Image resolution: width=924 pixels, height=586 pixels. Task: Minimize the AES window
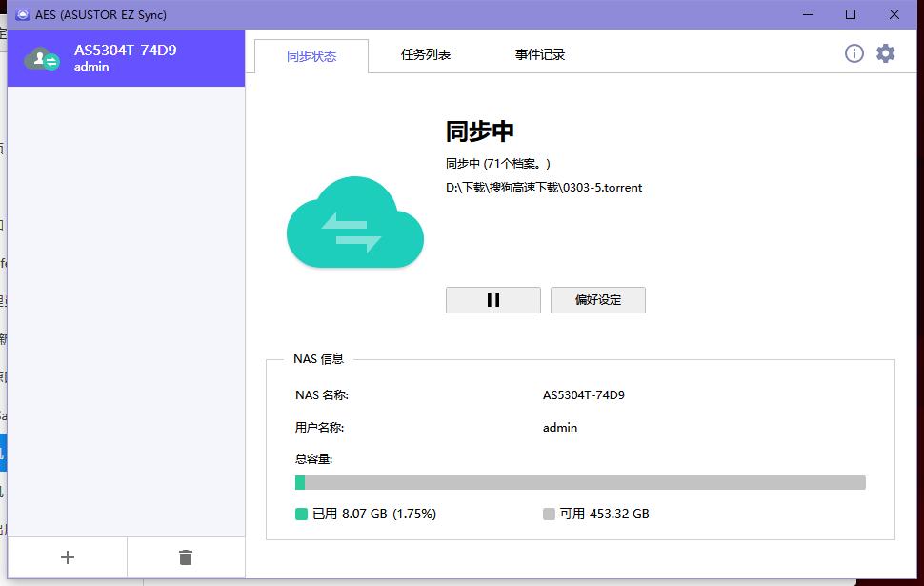tap(808, 14)
